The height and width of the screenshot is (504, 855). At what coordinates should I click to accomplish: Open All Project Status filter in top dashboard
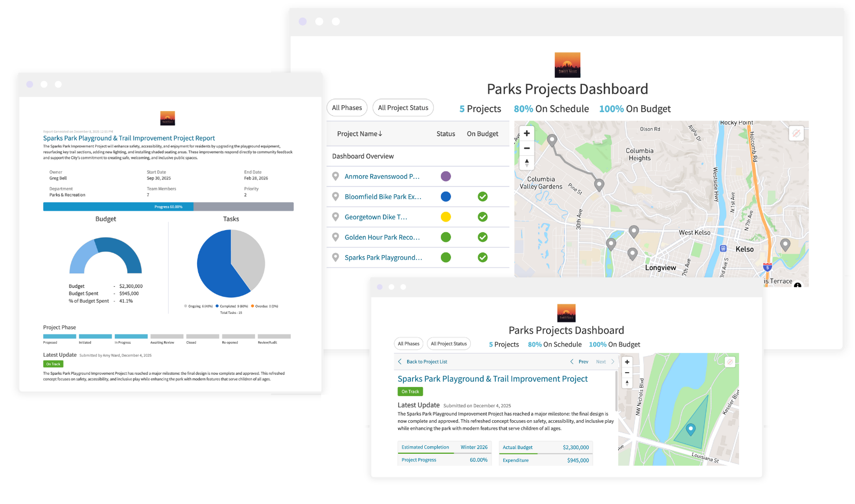click(x=403, y=108)
